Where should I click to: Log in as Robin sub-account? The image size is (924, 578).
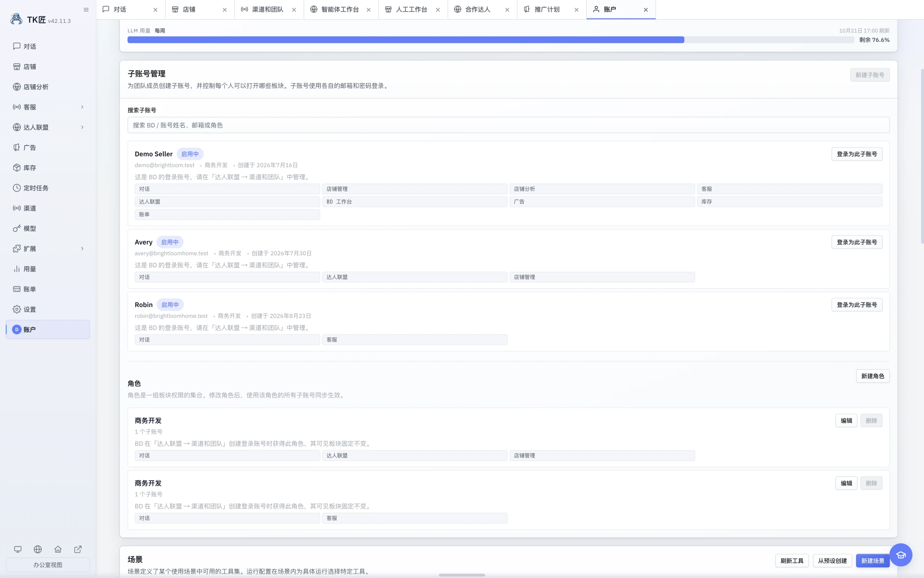(x=857, y=305)
